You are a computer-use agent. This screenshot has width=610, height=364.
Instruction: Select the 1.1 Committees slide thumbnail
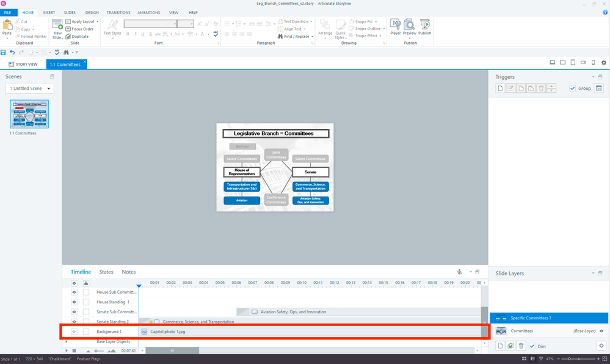pos(29,114)
